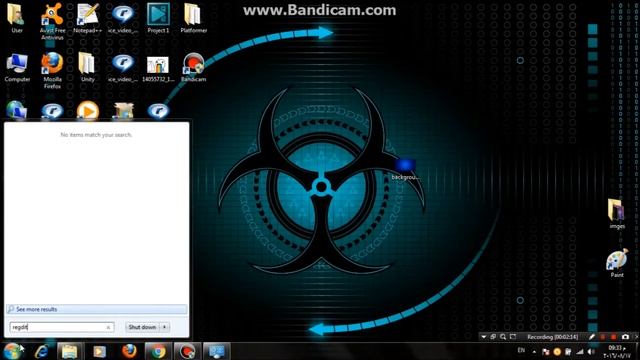Open the Computer desktop icon
This screenshot has width=640, height=360.
17,67
